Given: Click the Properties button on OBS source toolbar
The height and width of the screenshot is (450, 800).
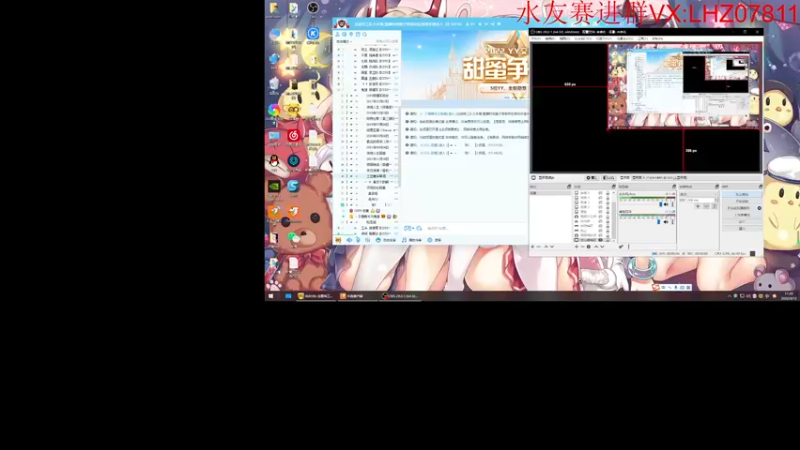Looking at the screenshot, I should point(592,178).
